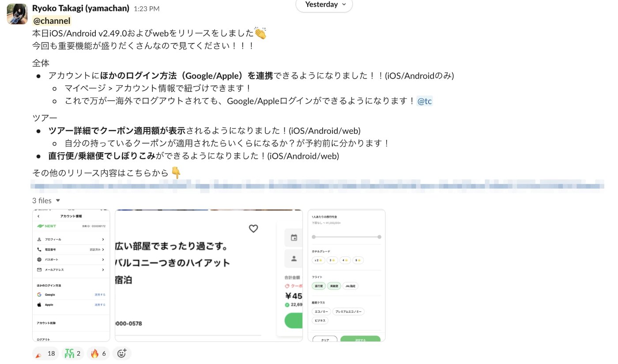The width and height of the screenshot is (618, 364).
Task: Click the @tc mention tag
Action: coord(425,101)
